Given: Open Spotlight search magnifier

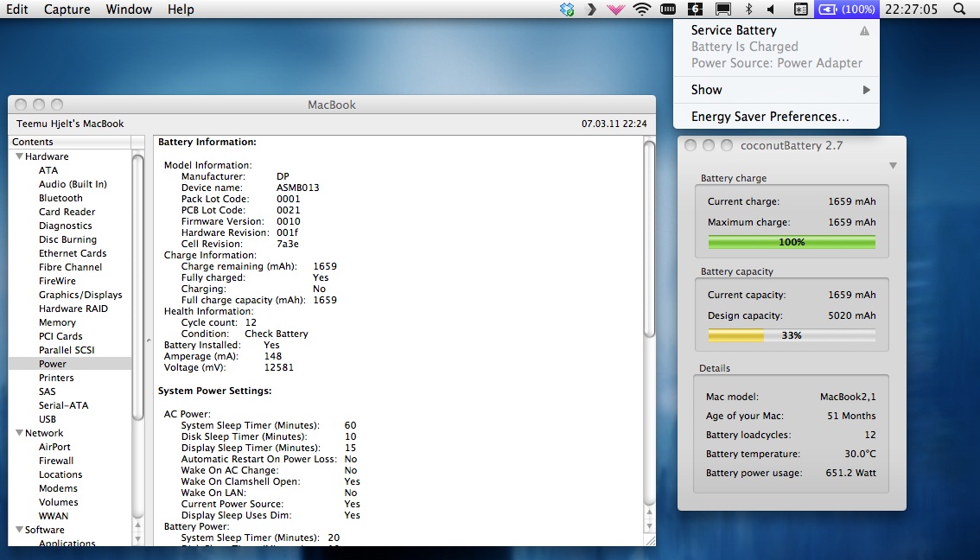Looking at the screenshot, I should [959, 10].
